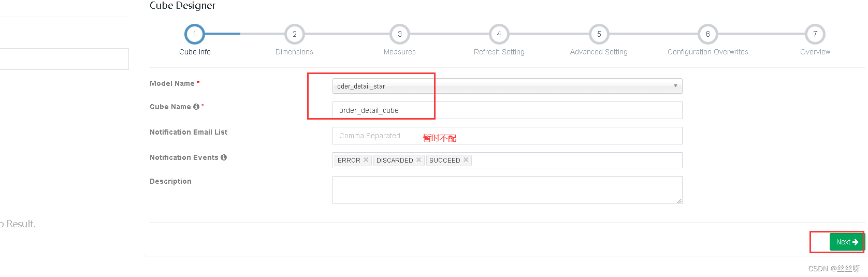Click the SUCCEED tag label
Screen dimensions: 868x277
pyautogui.click(x=445, y=161)
